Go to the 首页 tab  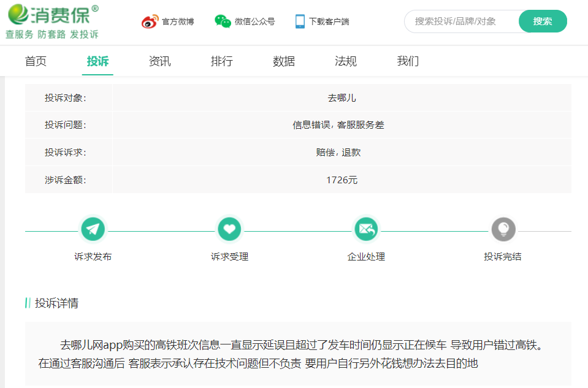[x=36, y=61]
